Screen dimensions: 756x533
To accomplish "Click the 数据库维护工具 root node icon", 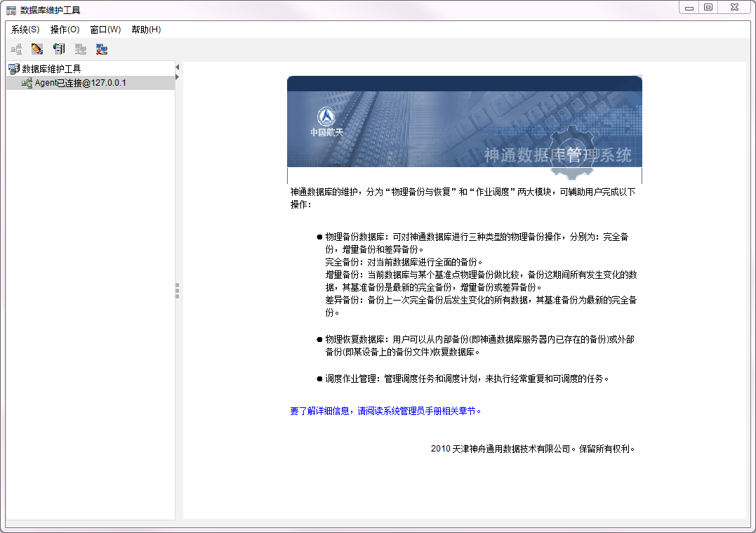I will tap(14, 69).
